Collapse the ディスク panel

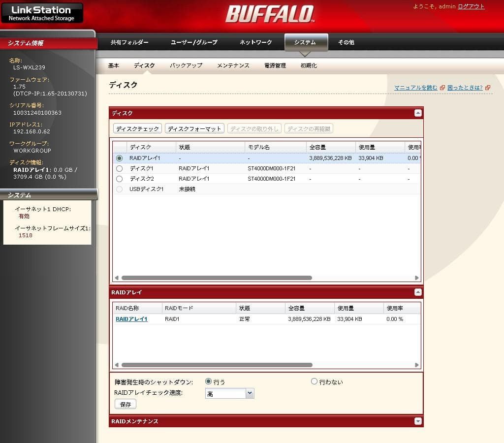(418, 113)
